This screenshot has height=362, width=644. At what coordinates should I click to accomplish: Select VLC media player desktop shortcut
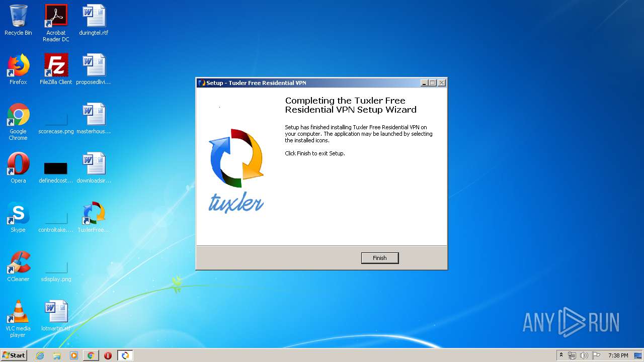[18, 319]
